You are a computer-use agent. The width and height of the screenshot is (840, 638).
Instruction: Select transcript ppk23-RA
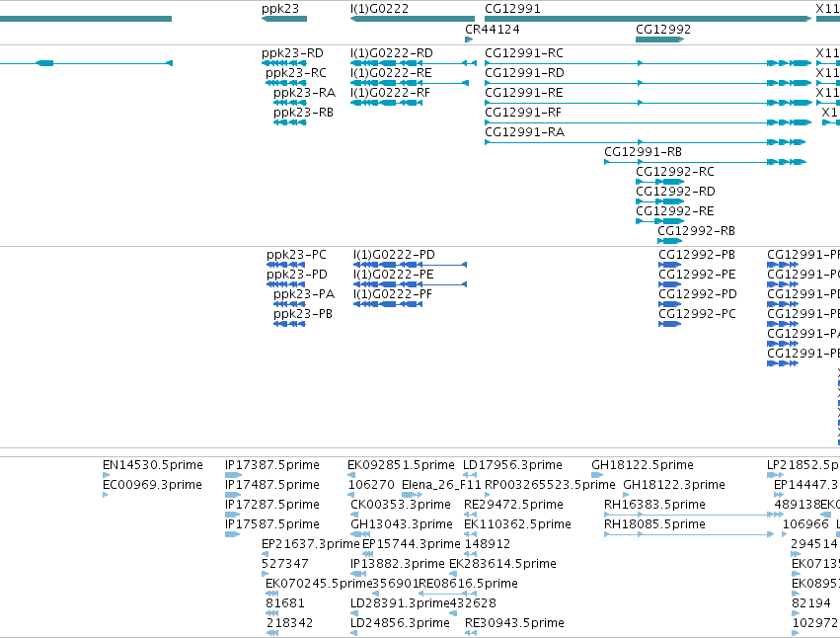click(290, 103)
